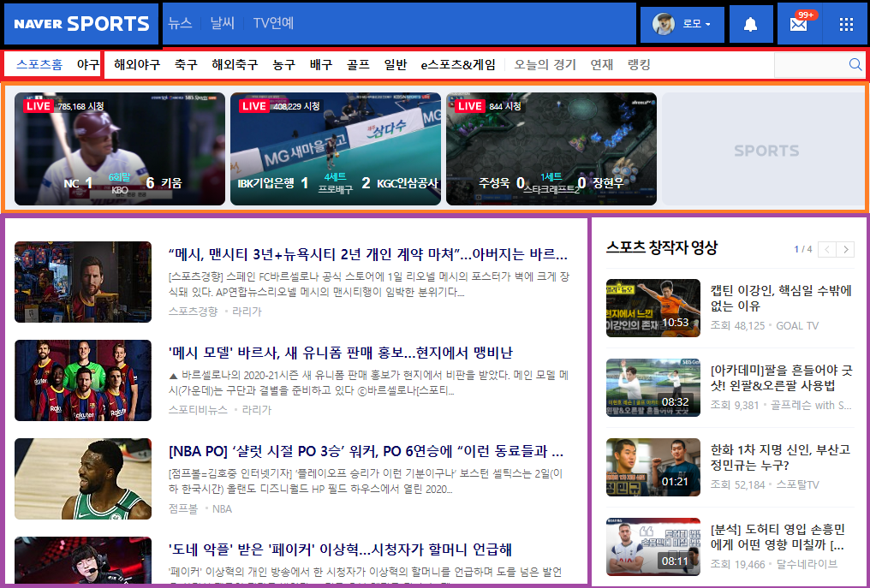Play the golf lesson thumbnail 08:32
870x588 pixels.
point(653,388)
